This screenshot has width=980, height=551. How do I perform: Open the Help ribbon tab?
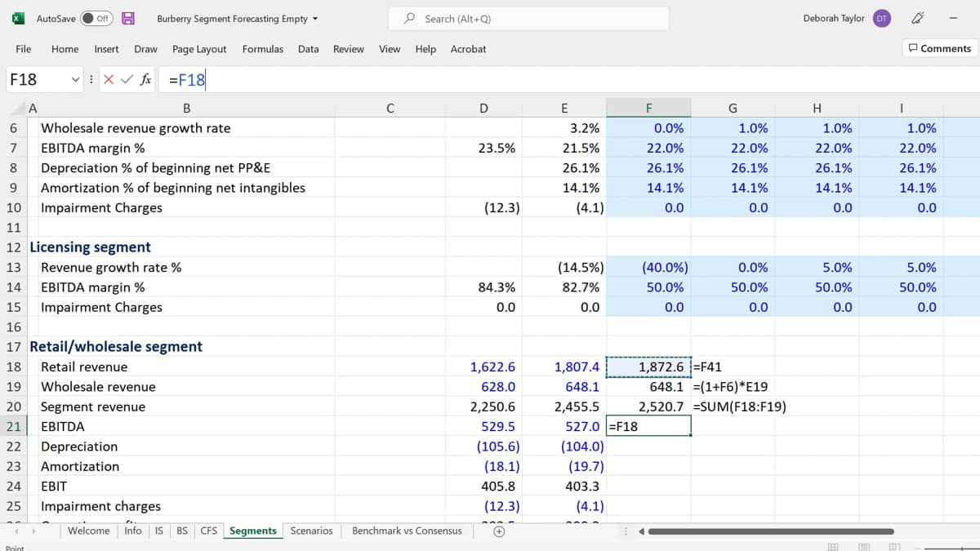coord(425,49)
